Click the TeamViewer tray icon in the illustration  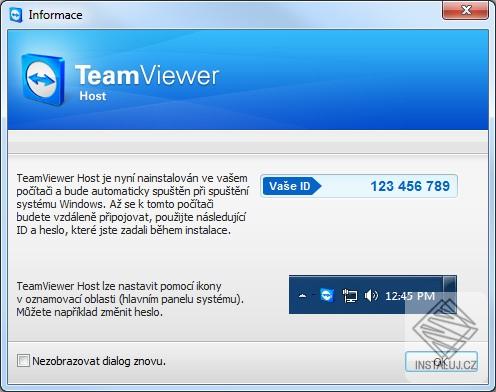(327, 296)
